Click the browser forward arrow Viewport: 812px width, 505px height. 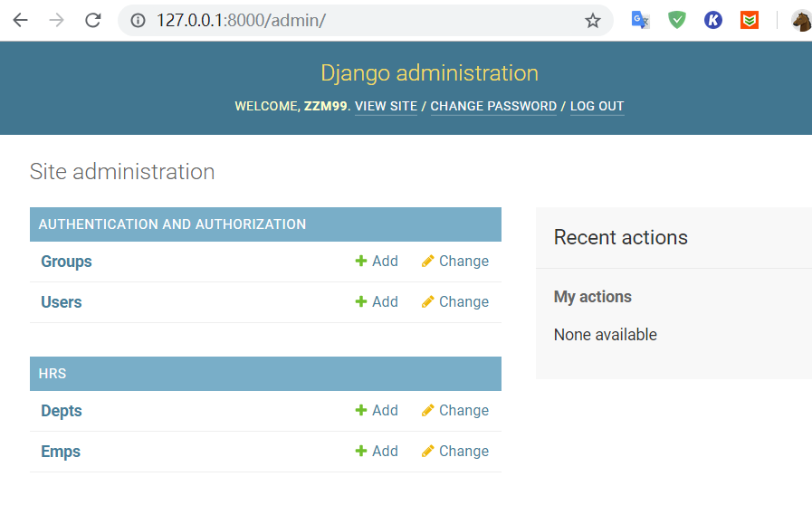tap(56, 20)
